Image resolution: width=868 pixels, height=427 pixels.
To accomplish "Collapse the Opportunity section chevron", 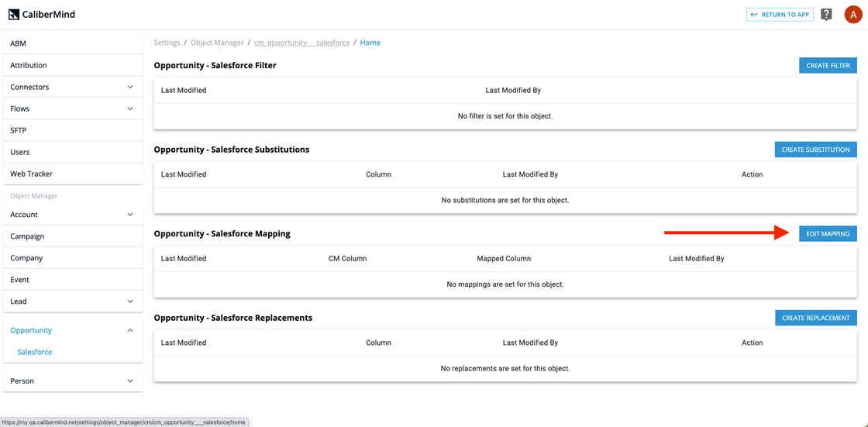I will (130, 330).
